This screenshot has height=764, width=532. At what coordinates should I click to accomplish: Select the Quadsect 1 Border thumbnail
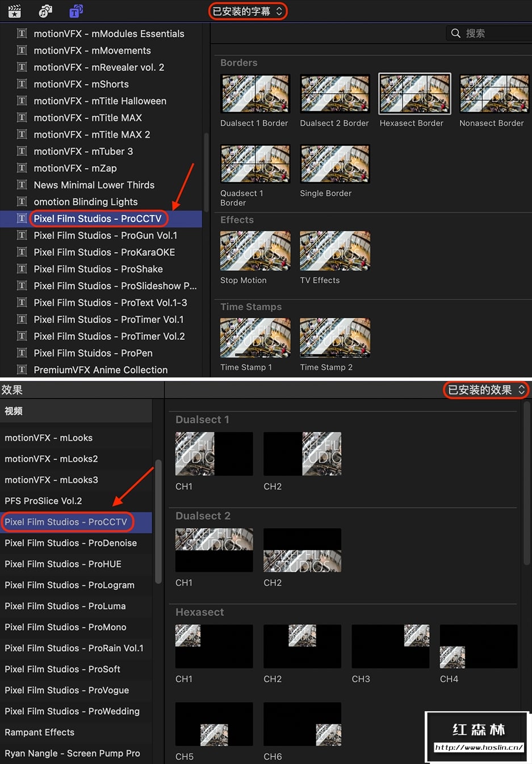255,164
